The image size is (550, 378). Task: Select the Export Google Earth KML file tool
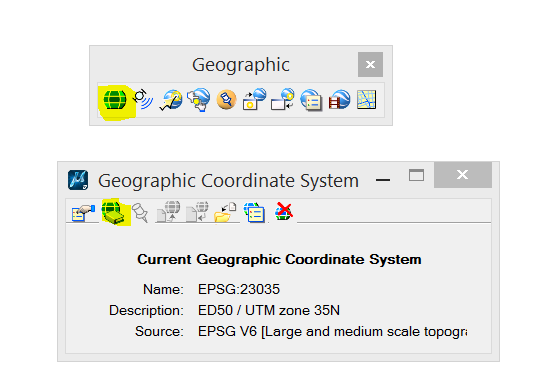(x=171, y=100)
